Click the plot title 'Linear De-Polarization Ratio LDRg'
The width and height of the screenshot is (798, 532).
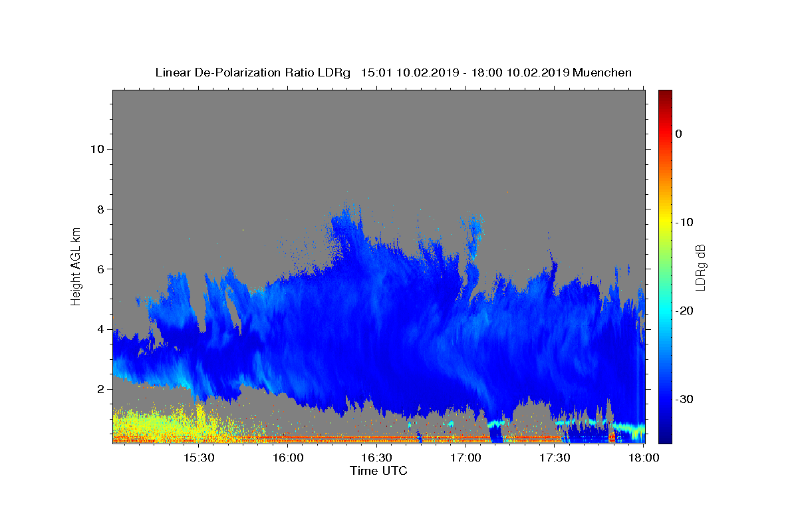coord(253,72)
